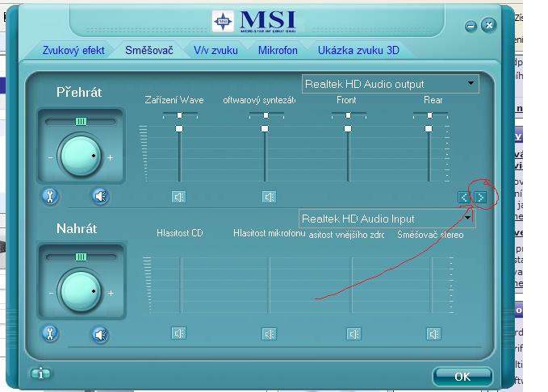548x392 pixels.
Task: Click the Nahrát master balance slider
Action: [x=81, y=257]
